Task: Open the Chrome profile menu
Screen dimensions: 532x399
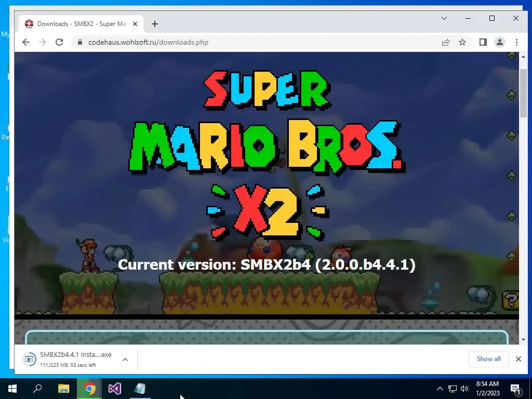Action: point(500,42)
